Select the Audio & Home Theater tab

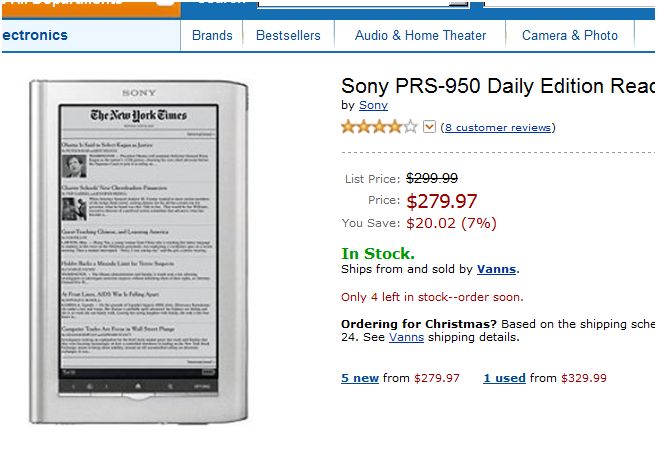[420, 35]
